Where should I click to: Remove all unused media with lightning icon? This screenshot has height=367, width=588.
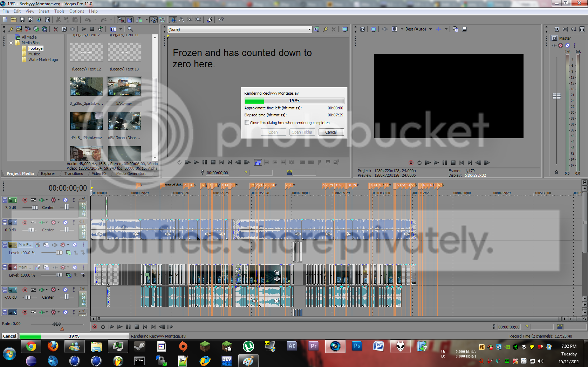click(11, 29)
